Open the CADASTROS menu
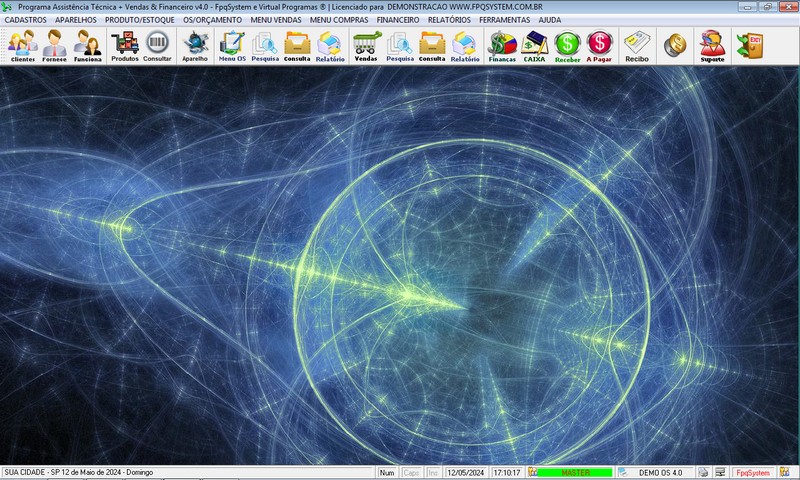Image resolution: width=800 pixels, height=480 pixels. [x=26, y=20]
